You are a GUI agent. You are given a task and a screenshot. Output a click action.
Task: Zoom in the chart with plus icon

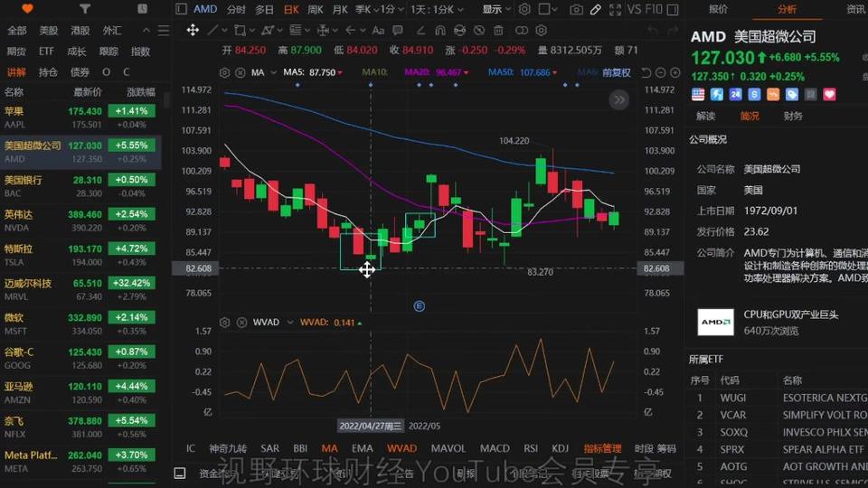675,72
